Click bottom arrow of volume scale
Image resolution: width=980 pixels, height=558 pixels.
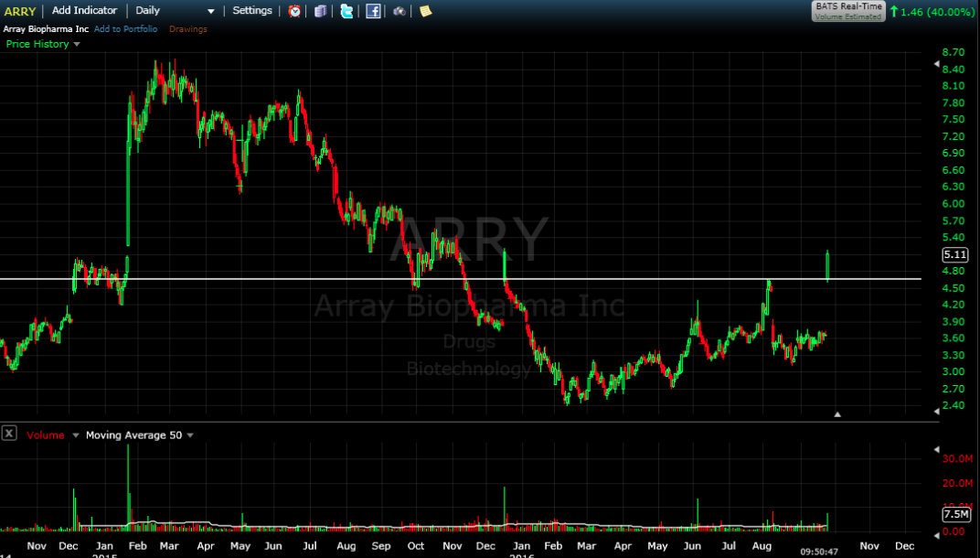point(936,535)
